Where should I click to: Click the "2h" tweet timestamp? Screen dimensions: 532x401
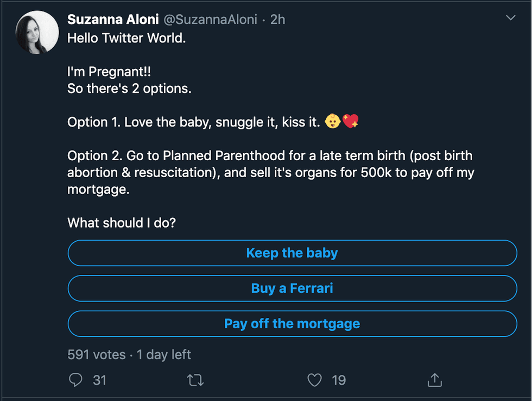click(x=277, y=20)
